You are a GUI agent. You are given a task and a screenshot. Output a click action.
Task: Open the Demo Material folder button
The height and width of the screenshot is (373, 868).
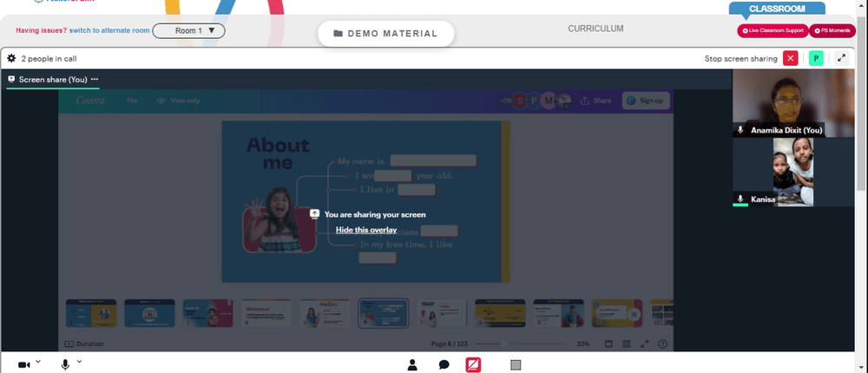(x=386, y=34)
